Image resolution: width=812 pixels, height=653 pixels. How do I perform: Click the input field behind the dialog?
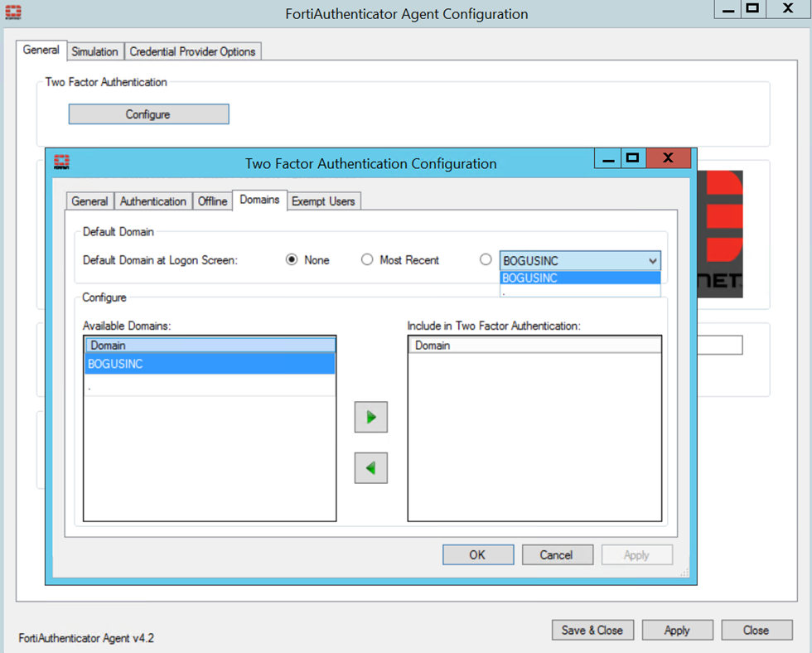(720, 345)
